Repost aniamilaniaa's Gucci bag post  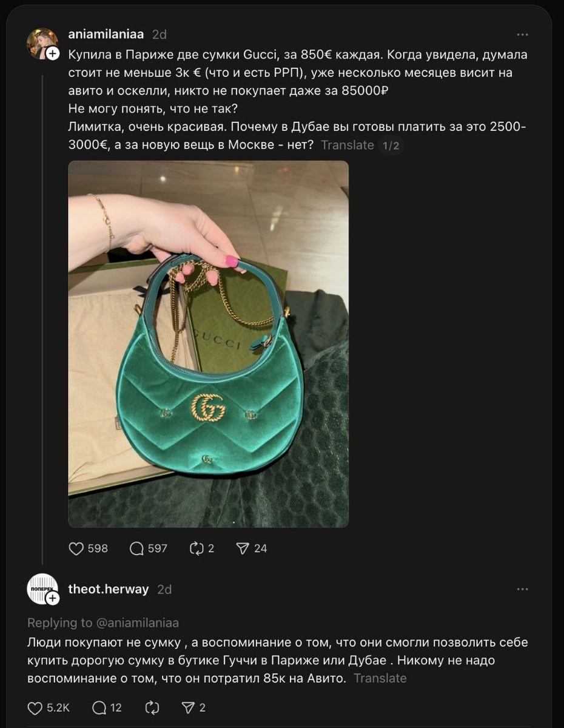196,548
